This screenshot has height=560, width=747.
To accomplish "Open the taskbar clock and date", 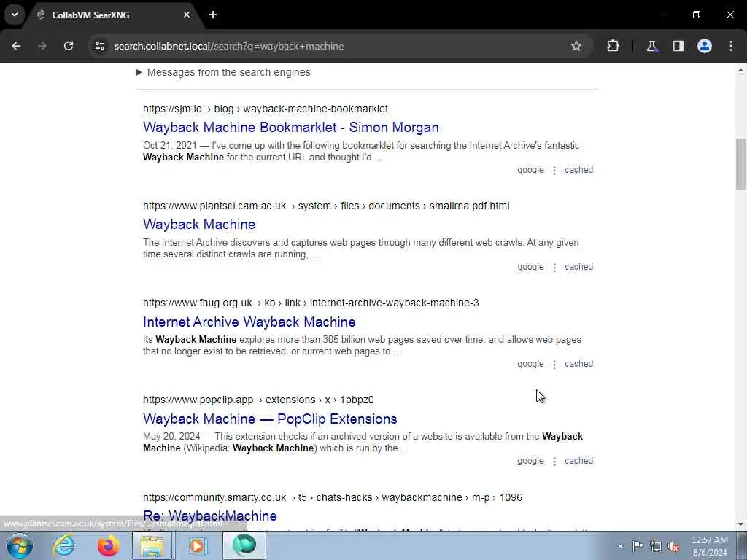I will point(709,546).
